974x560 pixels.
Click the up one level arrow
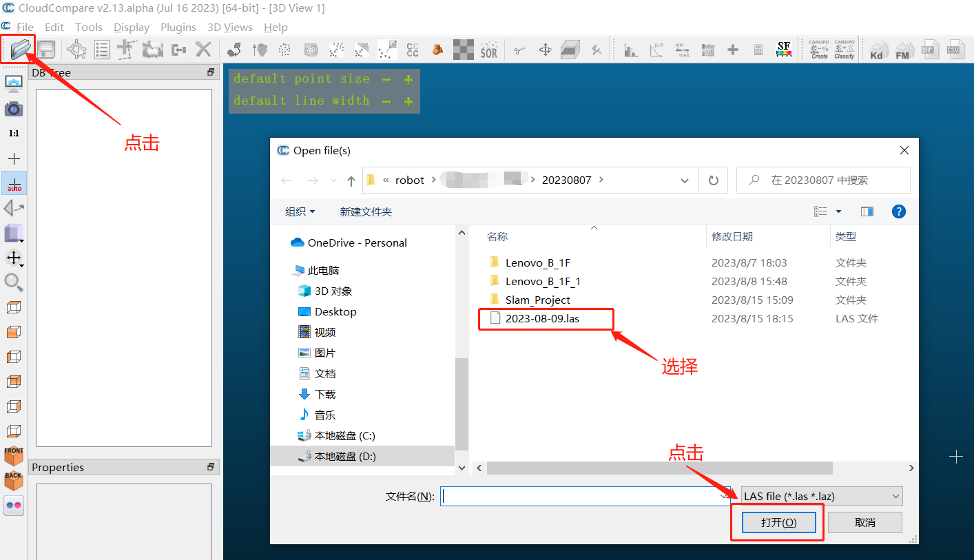pyautogui.click(x=351, y=180)
